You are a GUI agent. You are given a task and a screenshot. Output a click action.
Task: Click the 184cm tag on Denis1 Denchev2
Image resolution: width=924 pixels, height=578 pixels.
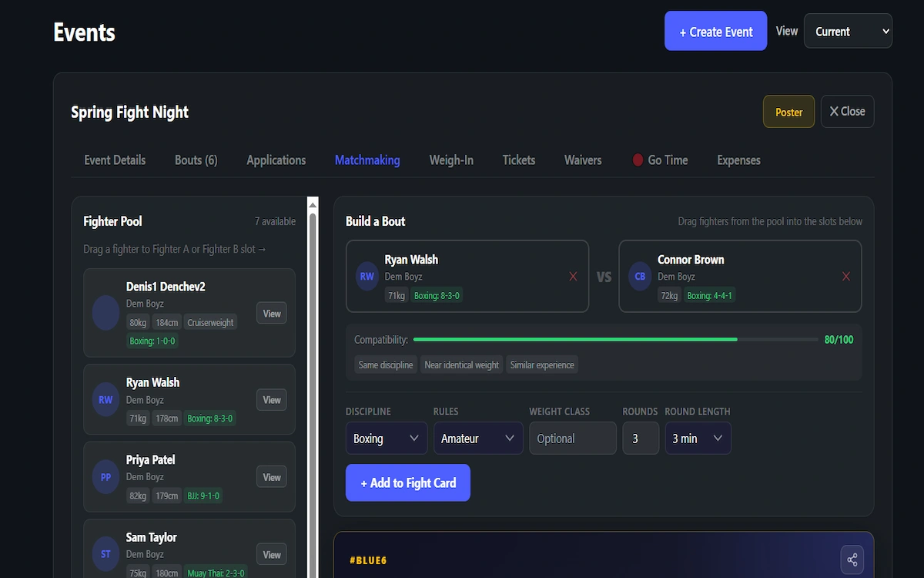click(x=166, y=322)
